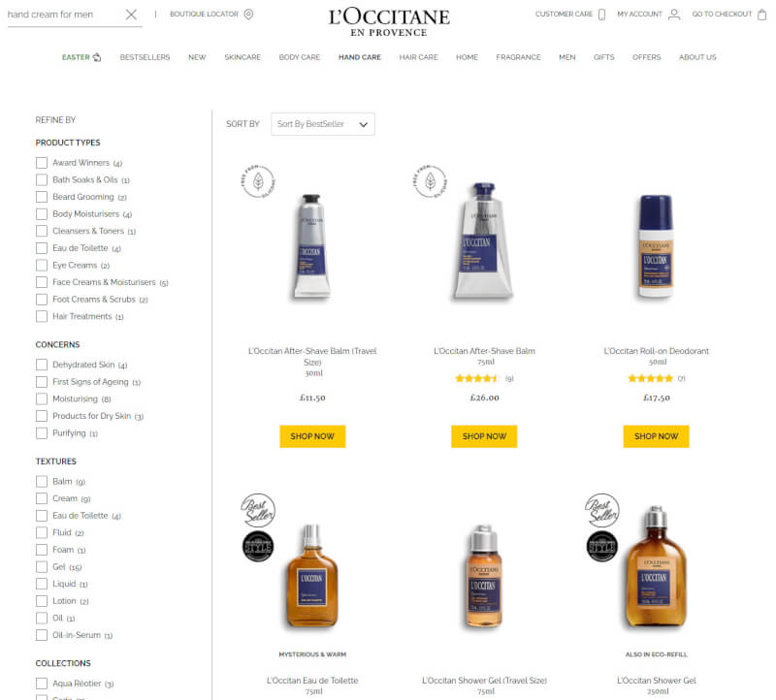The width and height of the screenshot is (776, 700).
Task: Click the My Account person icon
Action: click(x=674, y=15)
